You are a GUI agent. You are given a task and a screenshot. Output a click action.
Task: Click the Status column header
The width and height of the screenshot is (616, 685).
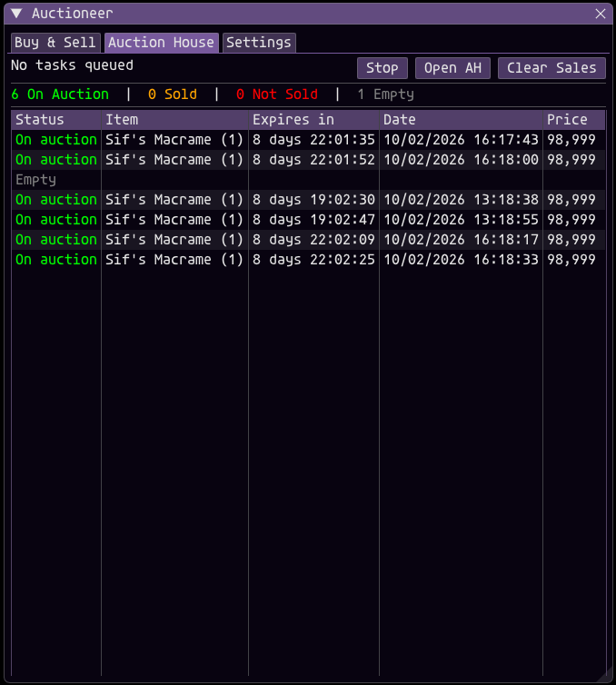(56, 120)
